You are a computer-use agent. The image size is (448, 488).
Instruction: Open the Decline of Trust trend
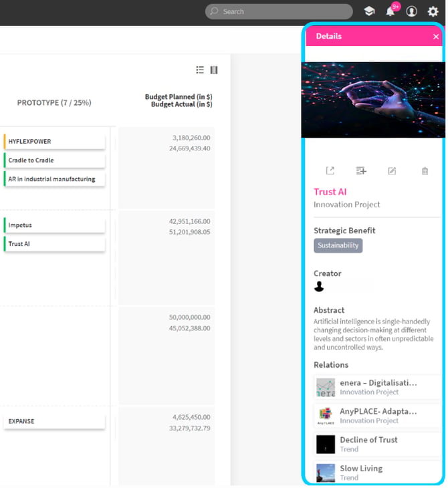377,444
